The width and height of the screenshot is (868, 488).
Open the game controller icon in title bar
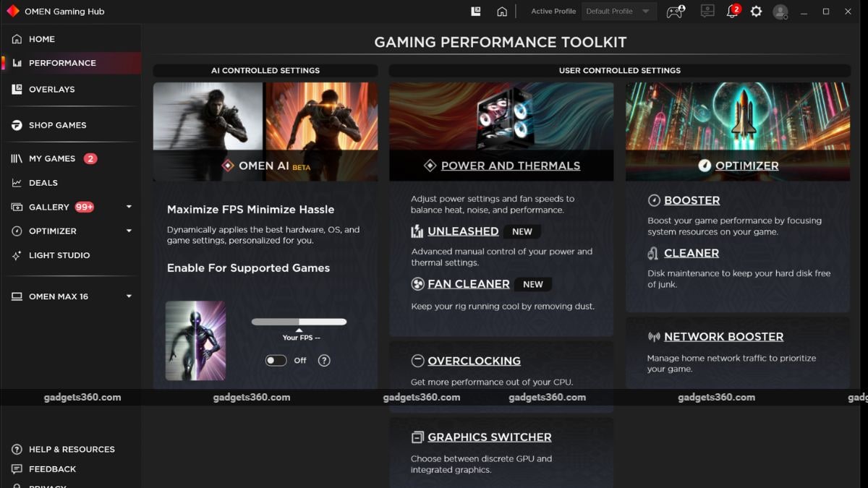pos(674,12)
